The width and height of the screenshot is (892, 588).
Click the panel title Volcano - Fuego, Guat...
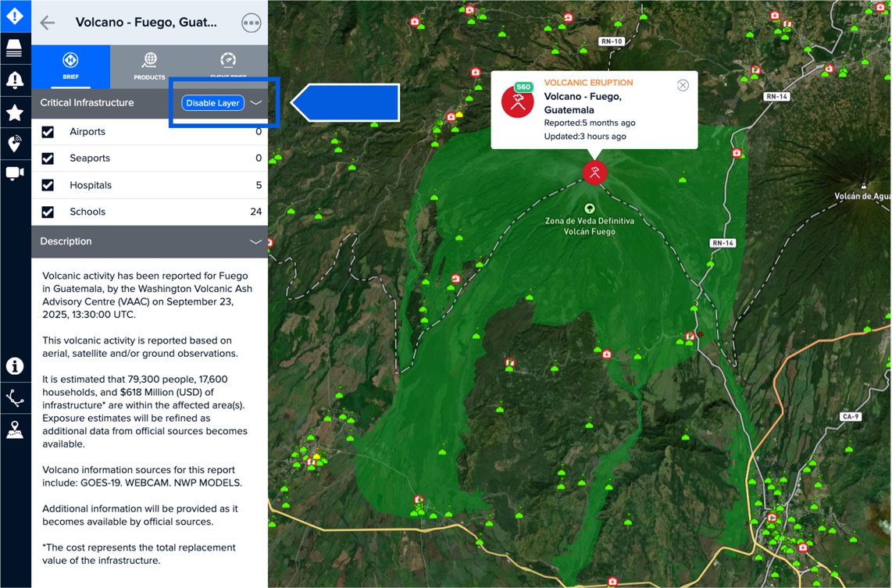146,23
